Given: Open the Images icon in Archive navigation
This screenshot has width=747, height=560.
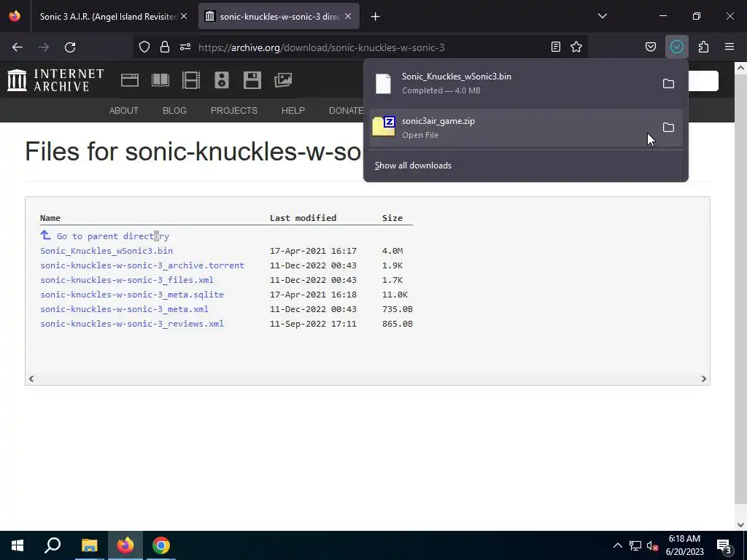Looking at the screenshot, I should [283, 80].
